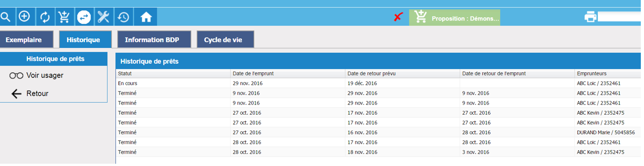Click the magnifier search icon in toolbar
This screenshot has width=644, height=166.
pyautogui.click(x=5, y=17)
